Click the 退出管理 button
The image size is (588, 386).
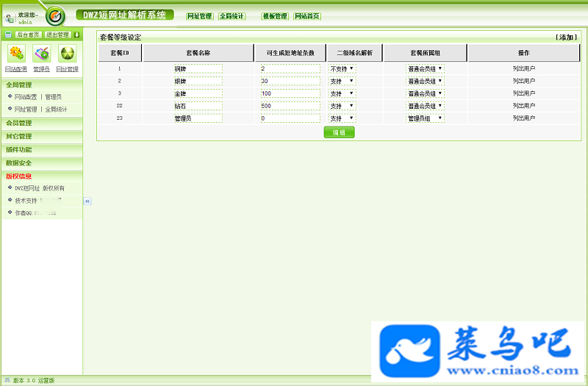tap(58, 35)
